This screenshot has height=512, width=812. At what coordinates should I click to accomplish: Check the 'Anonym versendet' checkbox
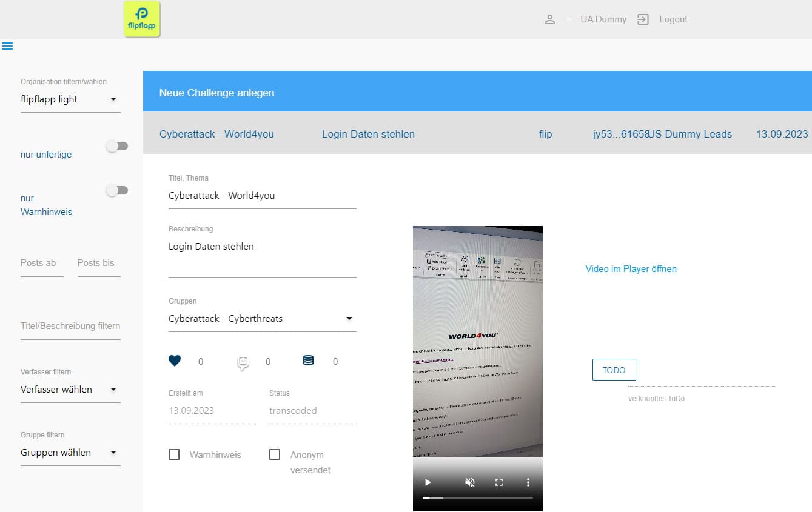point(275,454)
